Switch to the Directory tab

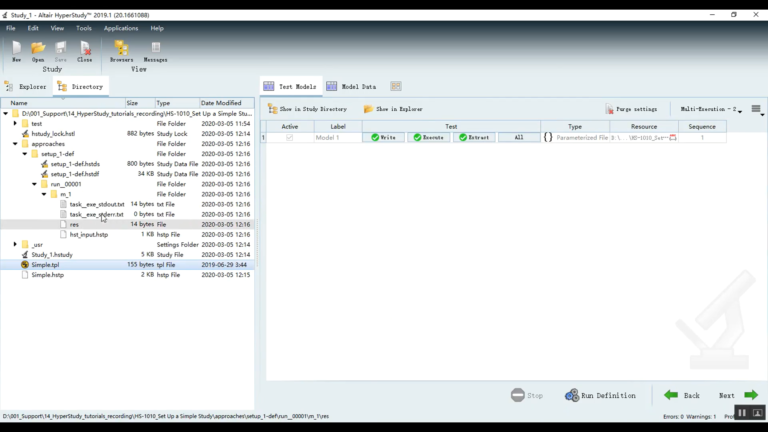coord(81,87)
